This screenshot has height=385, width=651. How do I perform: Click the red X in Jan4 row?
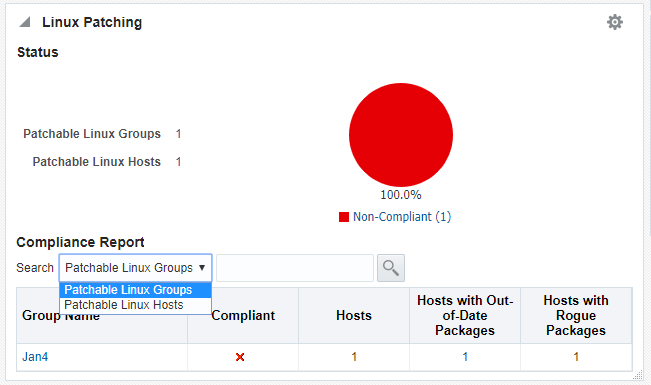(240, 357)
